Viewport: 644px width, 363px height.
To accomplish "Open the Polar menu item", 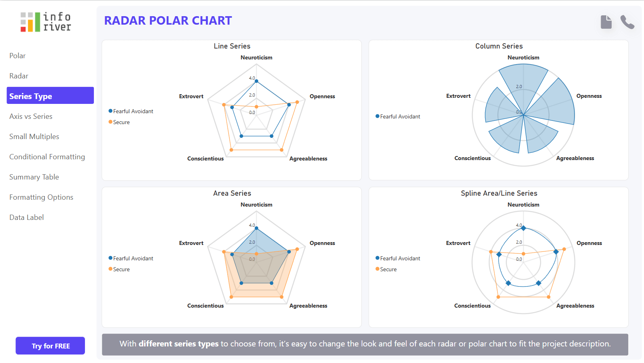I will point(17,56).
